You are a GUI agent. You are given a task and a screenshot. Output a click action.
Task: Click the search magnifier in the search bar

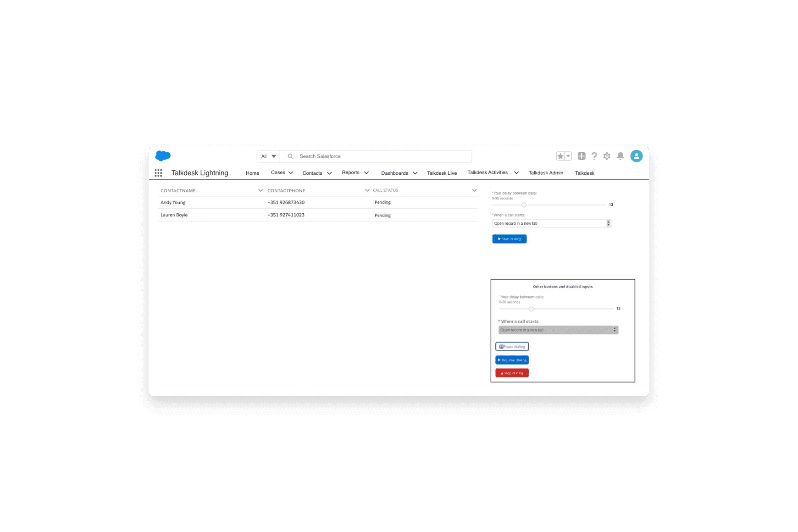click(290, 156)
